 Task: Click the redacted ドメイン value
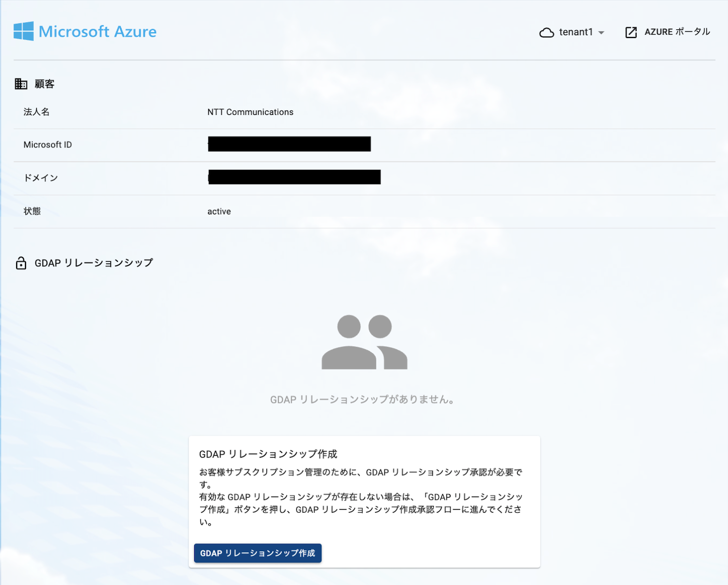294,177
